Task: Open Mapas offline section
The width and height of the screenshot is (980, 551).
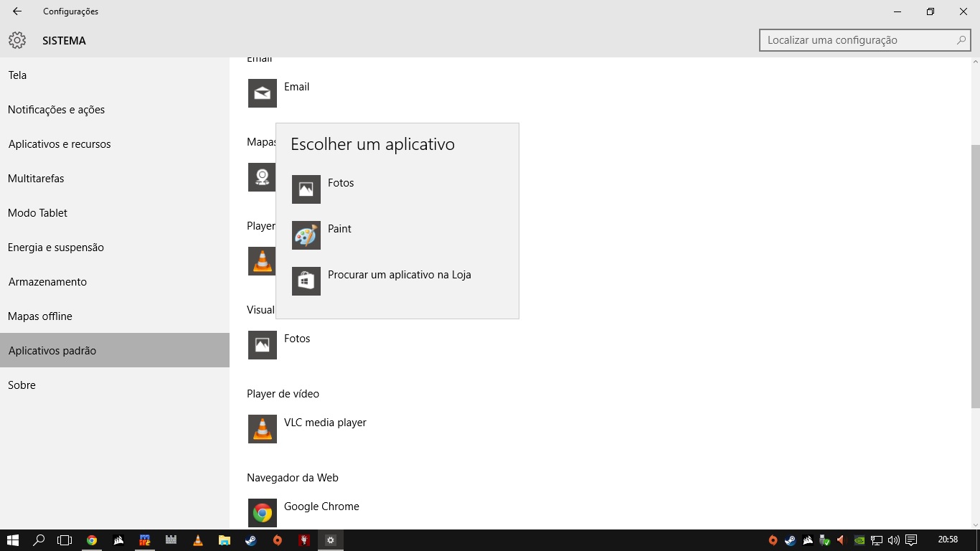Action: point(115,316)
